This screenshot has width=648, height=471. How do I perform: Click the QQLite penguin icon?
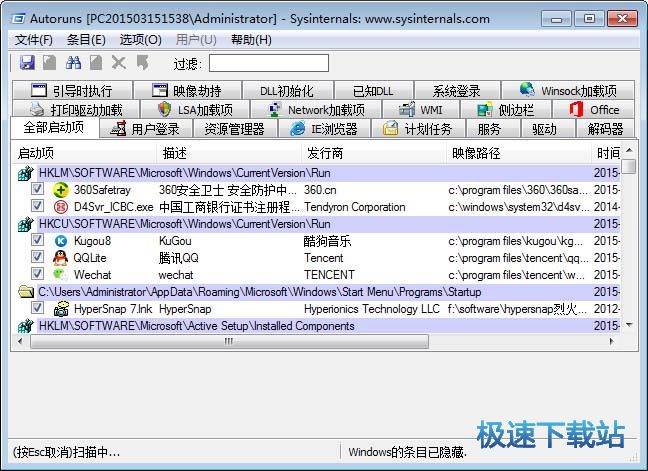click(x=61, y=258)
